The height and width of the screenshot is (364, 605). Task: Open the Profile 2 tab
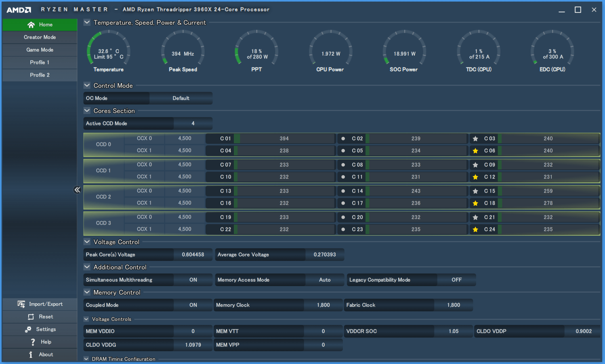pyautogui.click(x=40, y=75)
